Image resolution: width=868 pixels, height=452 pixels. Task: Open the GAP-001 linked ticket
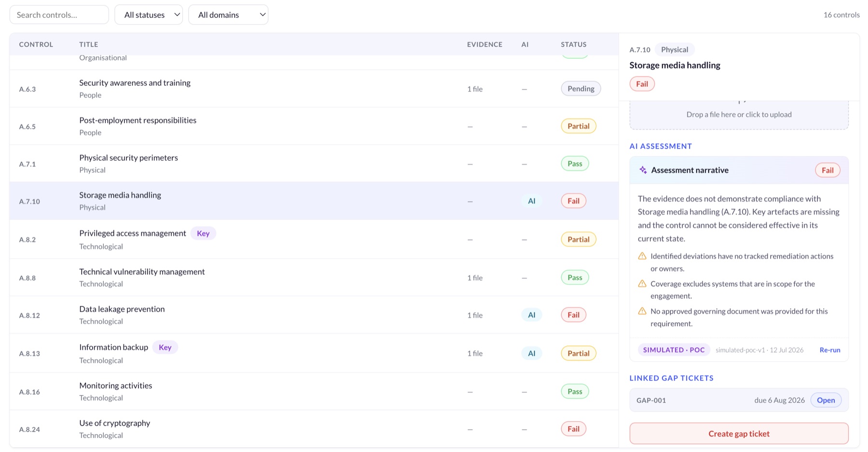click(739, 400)
